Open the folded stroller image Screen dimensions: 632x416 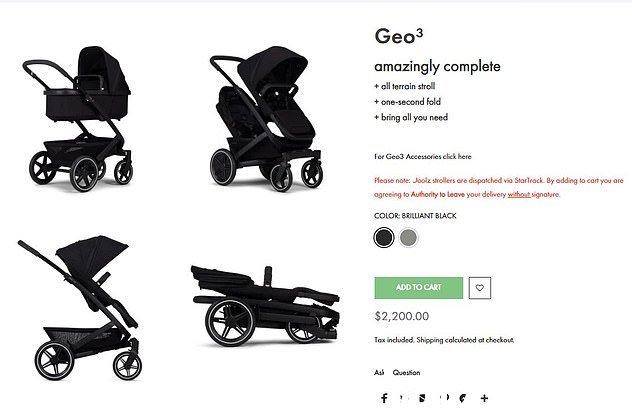[x=266, y=306]
